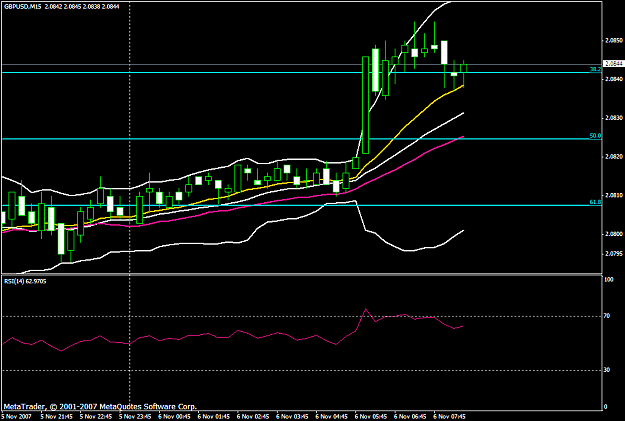
Task: Click the RSI(14) 62.9705 indicator label
Action: point(25,281)
